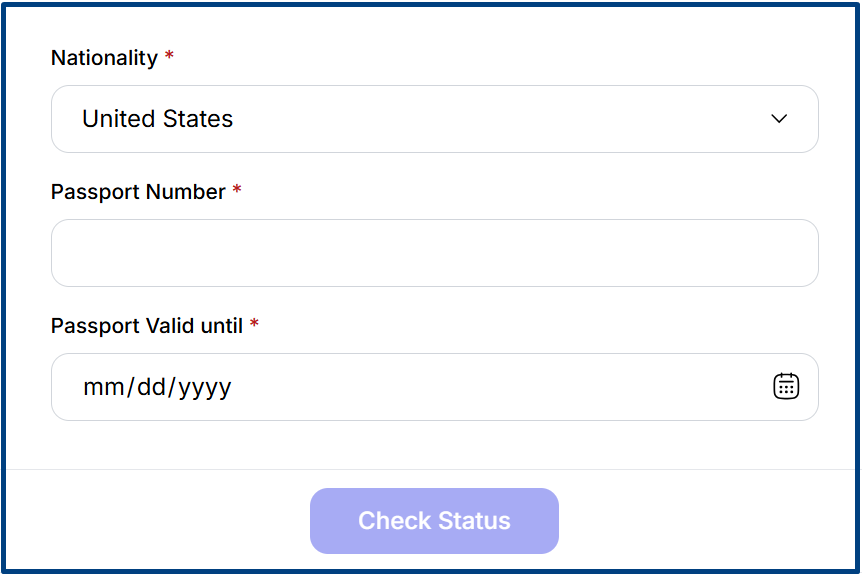Click empty space between yyyy and calendar icon
862x576 pixels.
pos(500,387)
